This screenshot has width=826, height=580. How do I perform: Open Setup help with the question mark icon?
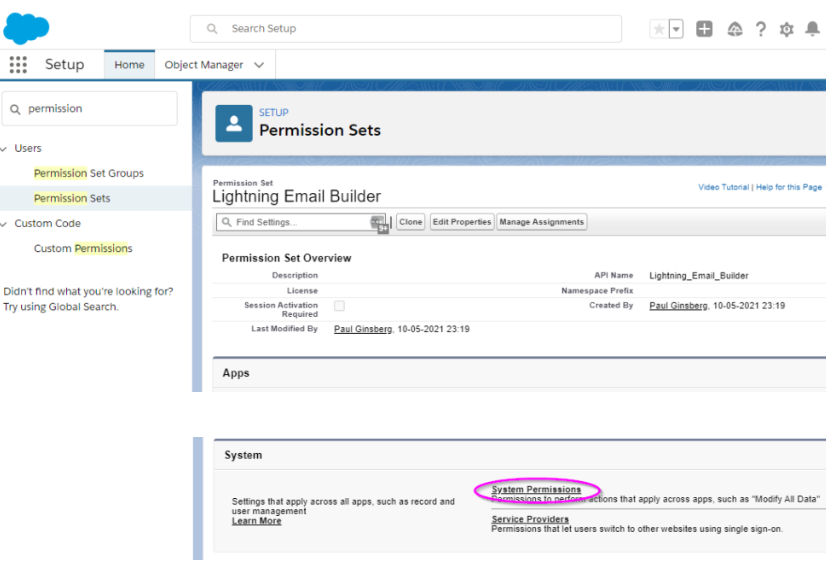[x=761, y=29]
